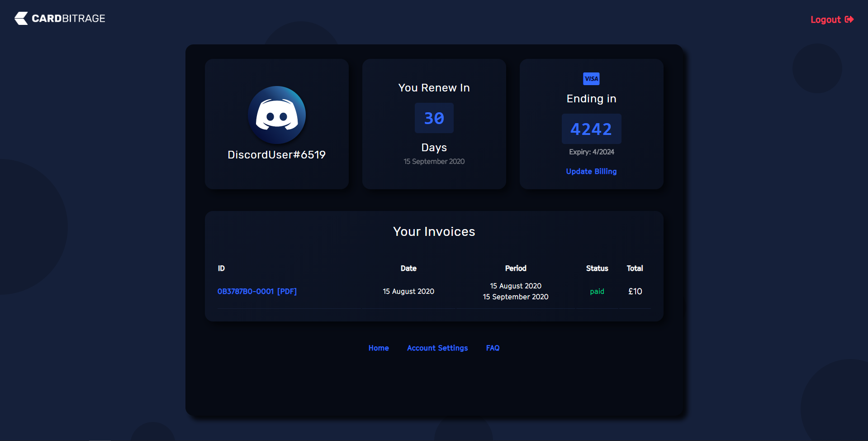Open the Update Billing link
The image size is (868, 441).
591,172
